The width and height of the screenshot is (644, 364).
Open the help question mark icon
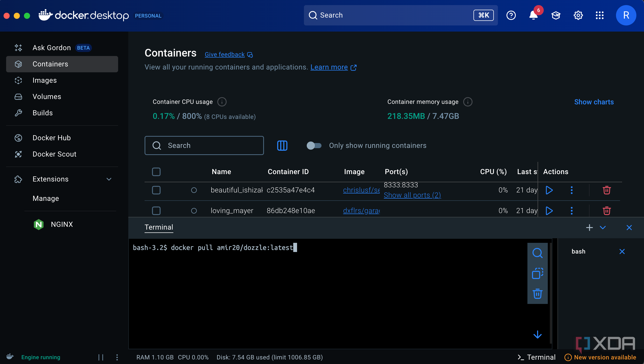tap(511, 15)
